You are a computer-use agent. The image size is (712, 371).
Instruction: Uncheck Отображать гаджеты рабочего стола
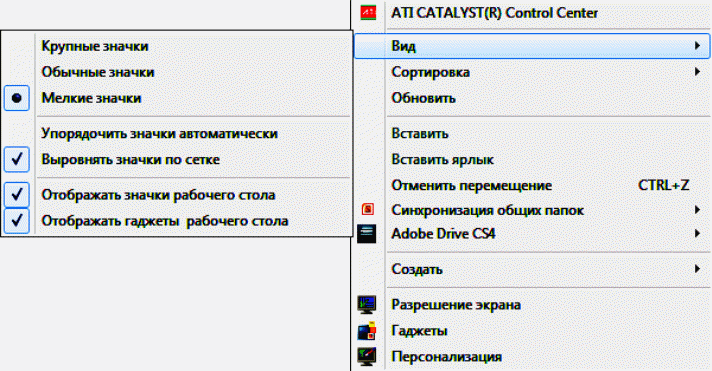17,221
